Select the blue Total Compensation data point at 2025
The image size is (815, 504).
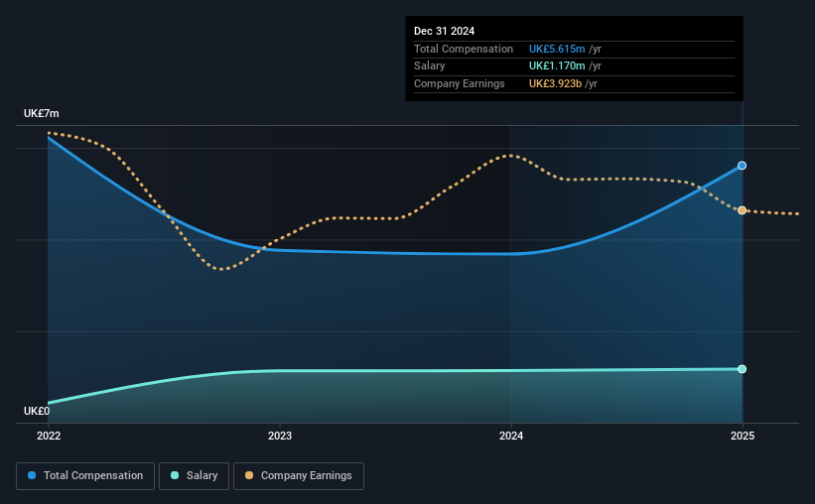(x=743, y=166)
